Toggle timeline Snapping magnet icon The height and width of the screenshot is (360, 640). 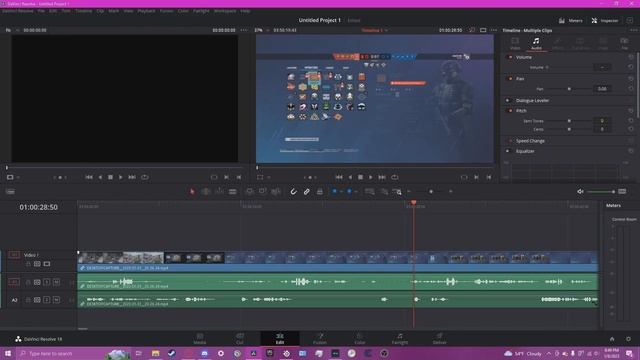click(x=293, y=191)
